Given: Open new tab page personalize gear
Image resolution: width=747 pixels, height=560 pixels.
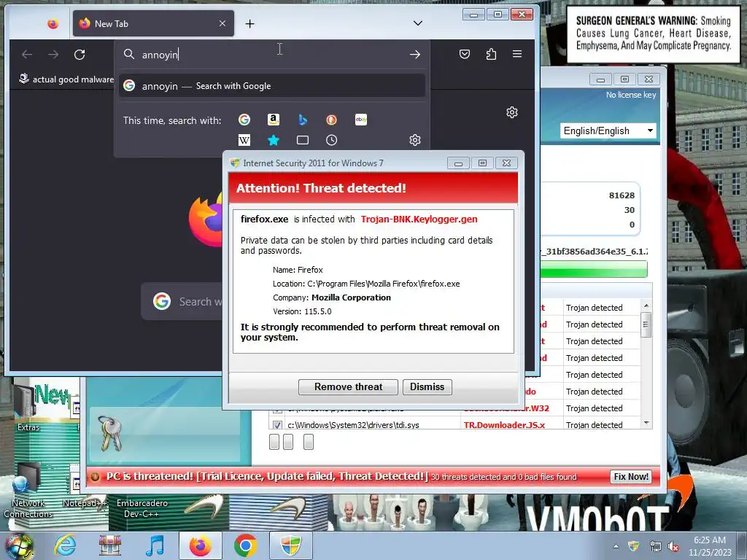Looking at the screenshot, I should pos(512,112).
